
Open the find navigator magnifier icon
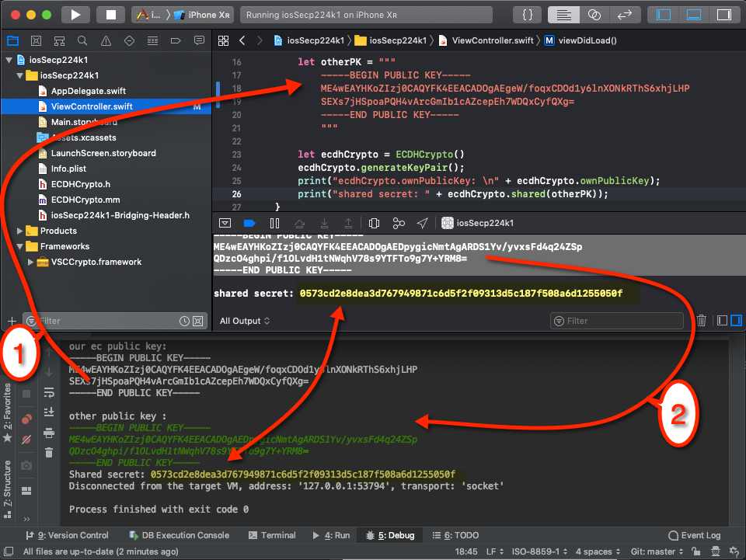coord(82,41)
